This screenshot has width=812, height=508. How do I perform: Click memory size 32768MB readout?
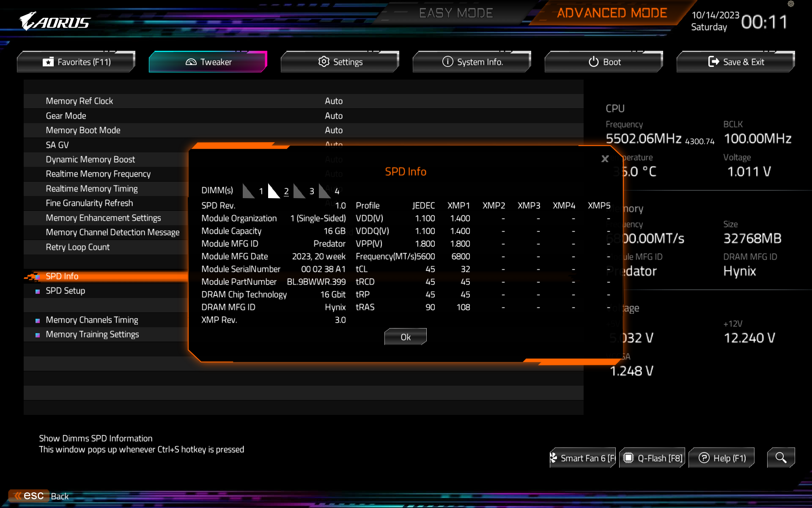(x=752, y=238)
